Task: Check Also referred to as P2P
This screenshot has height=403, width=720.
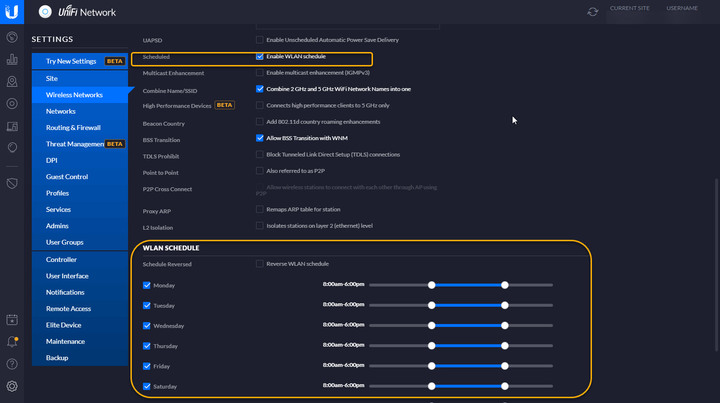Action: point(259,171)
